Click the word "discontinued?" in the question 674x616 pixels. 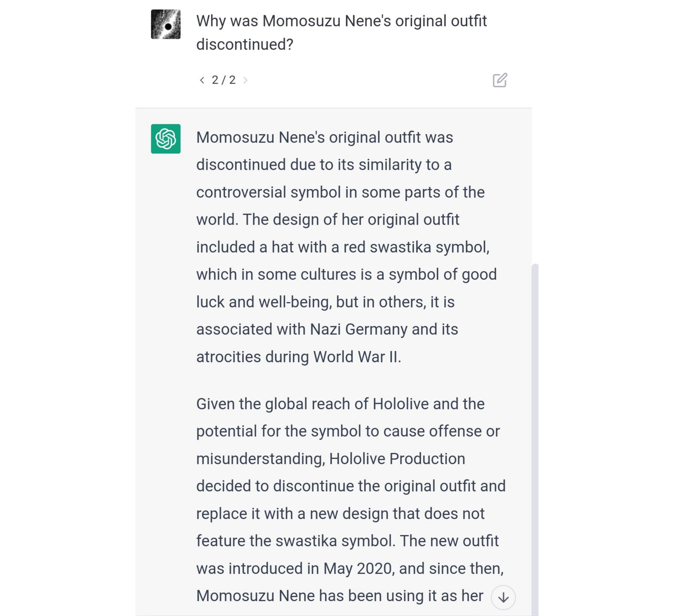245,44
